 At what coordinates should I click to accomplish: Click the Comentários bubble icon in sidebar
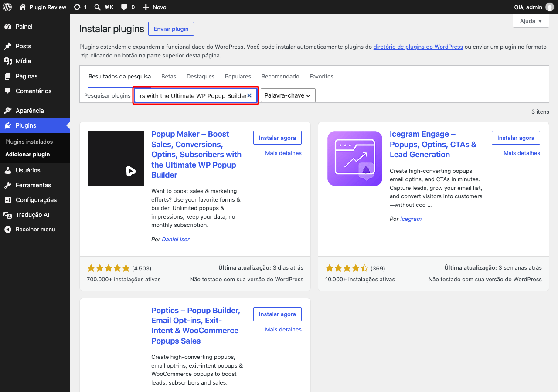tap(8, 91)
